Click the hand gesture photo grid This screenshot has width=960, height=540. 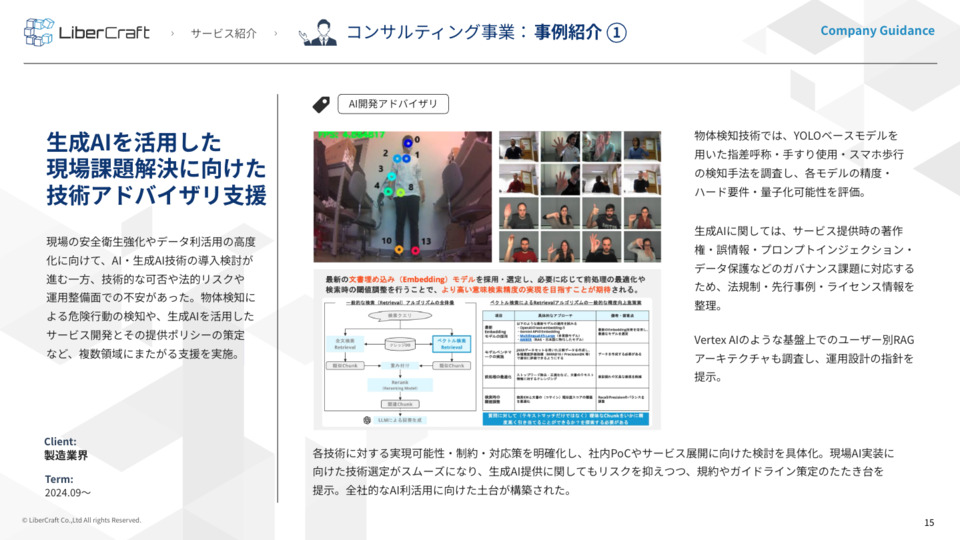(x=580, y=197)
